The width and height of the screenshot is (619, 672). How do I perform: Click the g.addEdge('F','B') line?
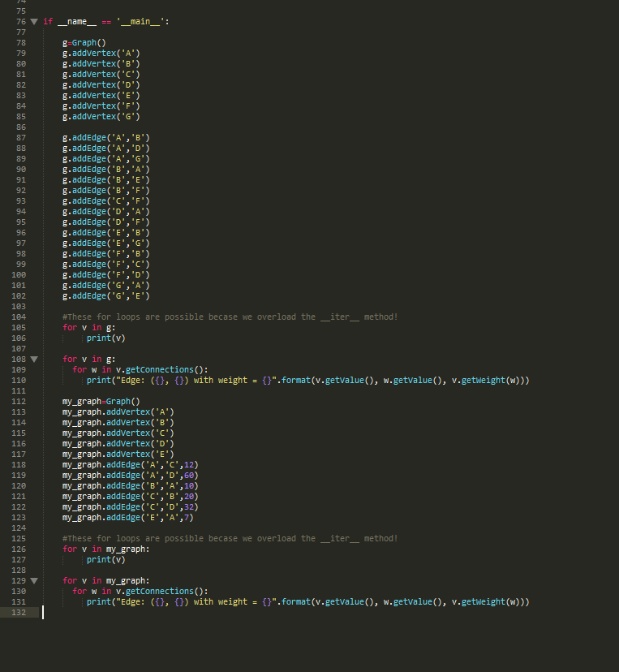tap(105, 254)
